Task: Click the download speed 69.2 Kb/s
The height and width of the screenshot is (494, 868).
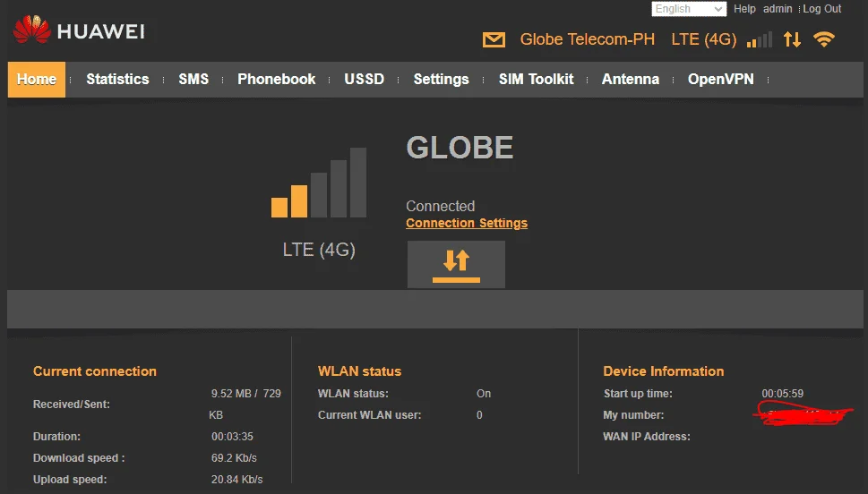Action: (x=234, y=458)
